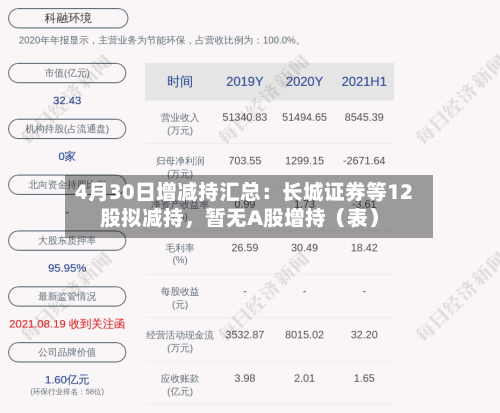Select net profit value -2671.64
Viewport: 500px width, 413px height.
[x=364, y=161]
